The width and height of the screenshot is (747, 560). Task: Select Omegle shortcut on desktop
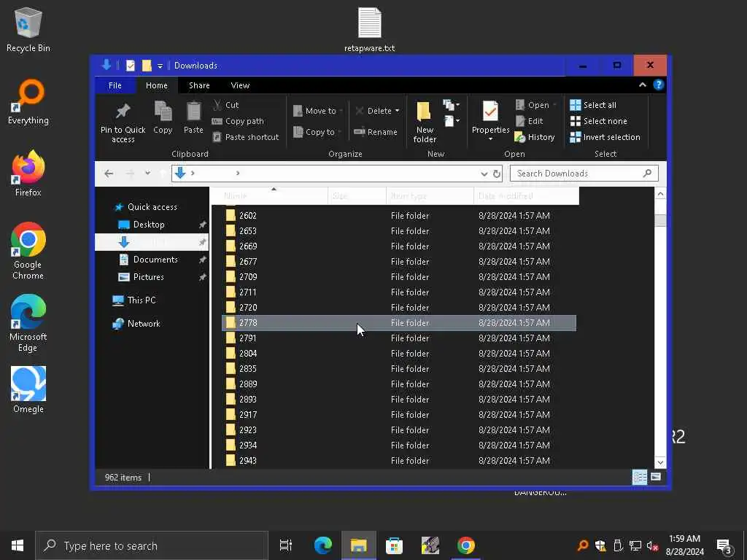[x=28, y=390]
